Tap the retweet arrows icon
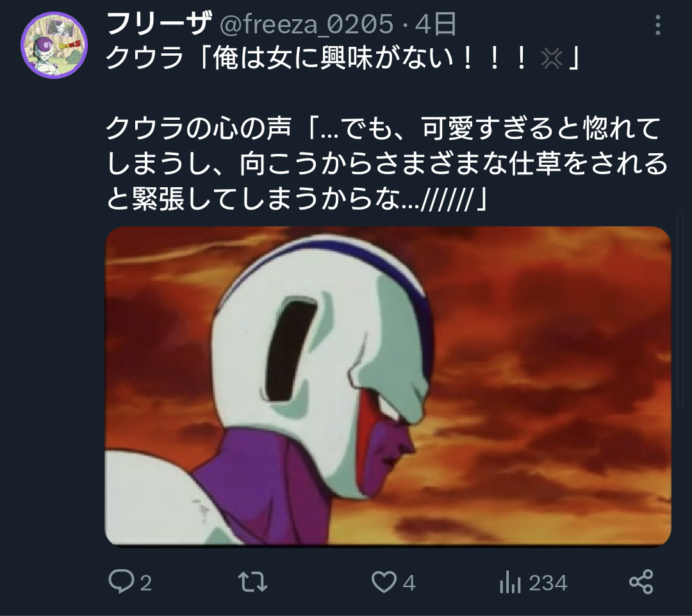The width and height of the screenshot is (692, 616). 252,582
